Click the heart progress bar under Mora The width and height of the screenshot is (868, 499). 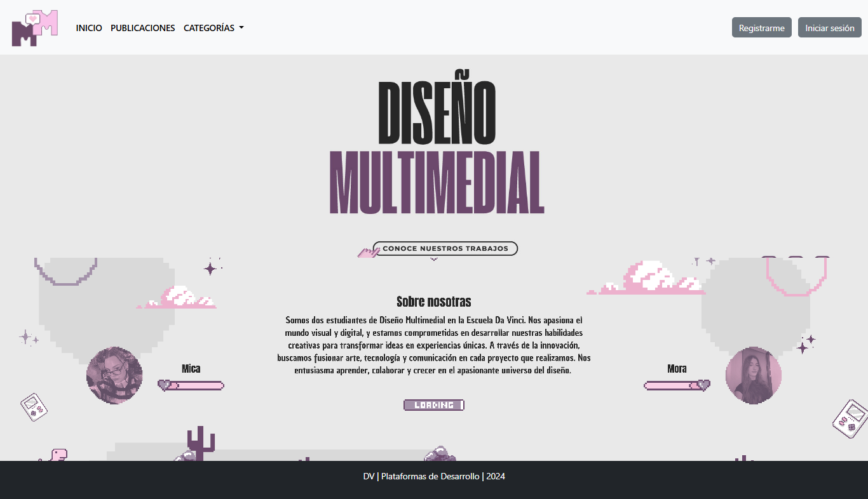pyautogui.click(x=677, y=385)
